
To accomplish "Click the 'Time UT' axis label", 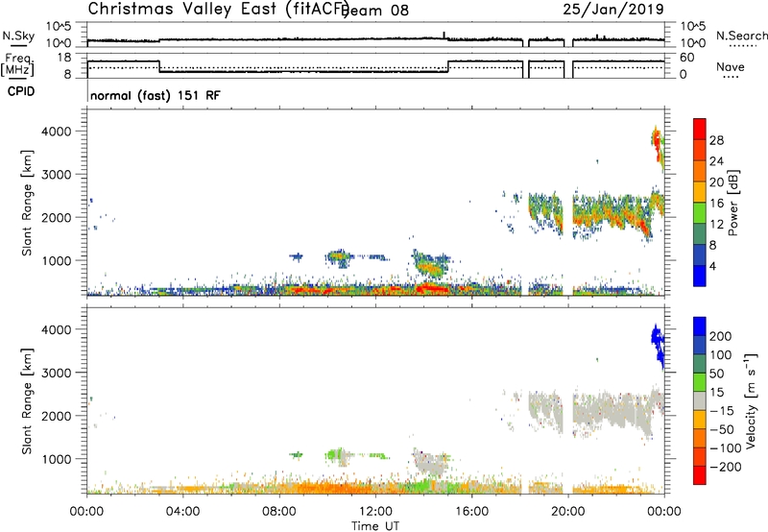I will [375, 525].
